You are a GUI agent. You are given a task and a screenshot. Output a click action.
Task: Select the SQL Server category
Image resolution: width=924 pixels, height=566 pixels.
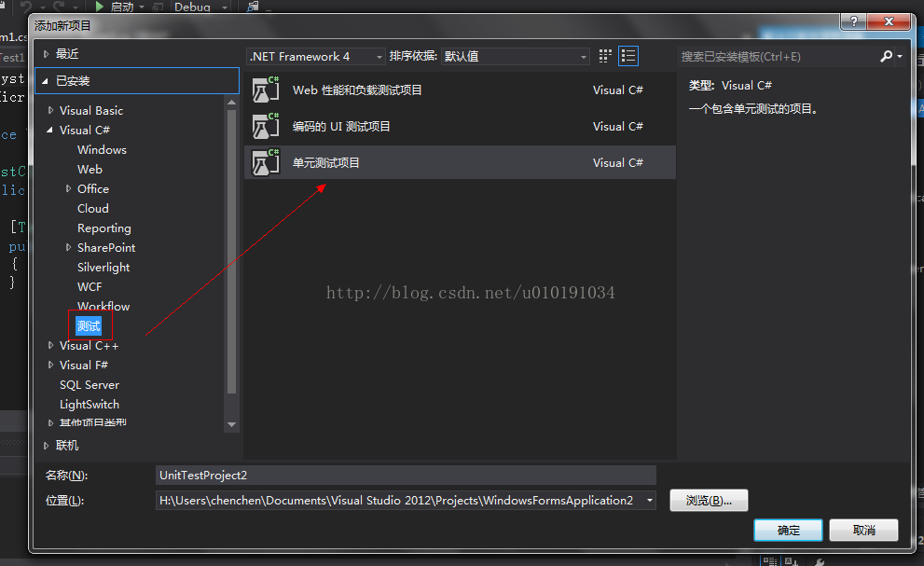click(x=90, y=384)
